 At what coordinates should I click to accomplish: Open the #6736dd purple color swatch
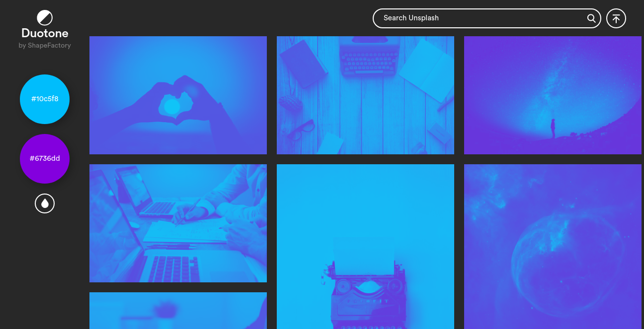[x=45, y=159]
